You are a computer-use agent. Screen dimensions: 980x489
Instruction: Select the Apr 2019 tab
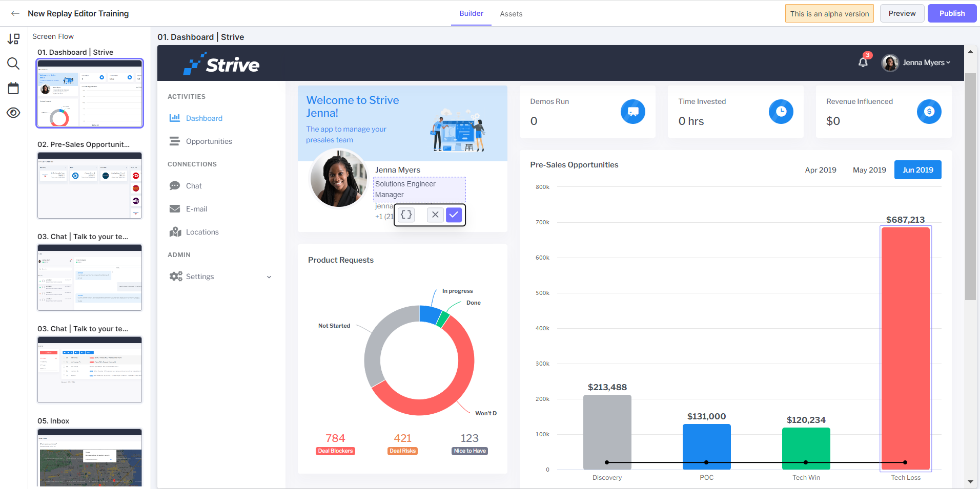pos(821,170)
